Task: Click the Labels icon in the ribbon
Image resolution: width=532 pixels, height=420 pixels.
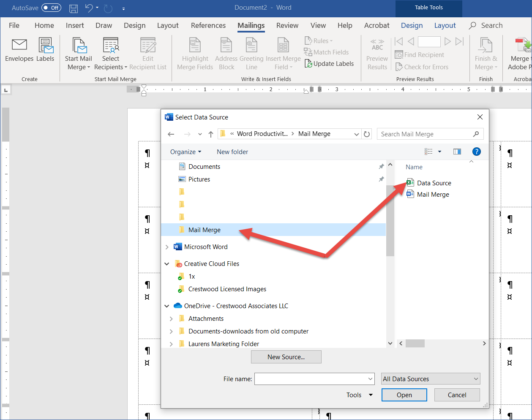Action: tap(45, 45)
